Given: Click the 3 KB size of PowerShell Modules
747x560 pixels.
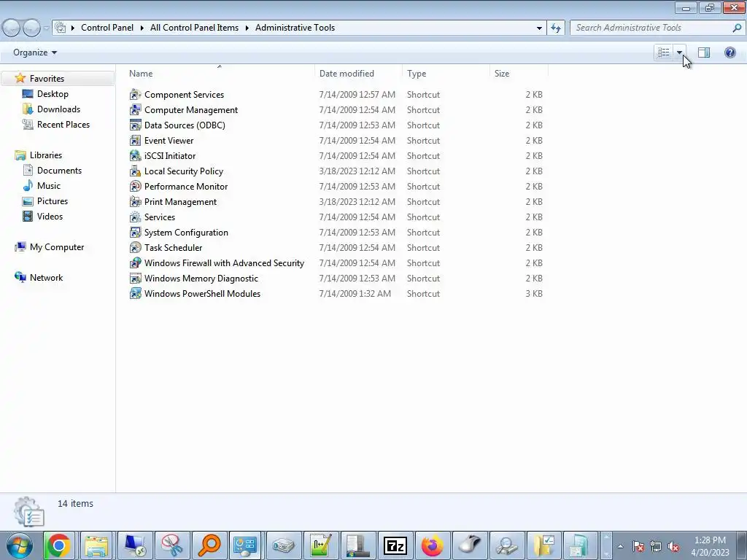Looking at the screenshot, I should 534,294.
